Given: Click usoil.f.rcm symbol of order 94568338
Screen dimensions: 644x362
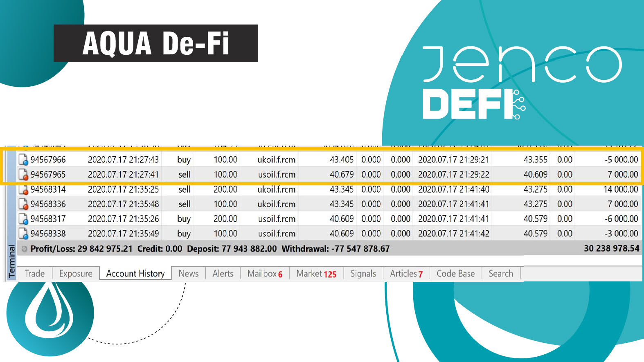Looking at the screenshot, I should pos(277,234).
